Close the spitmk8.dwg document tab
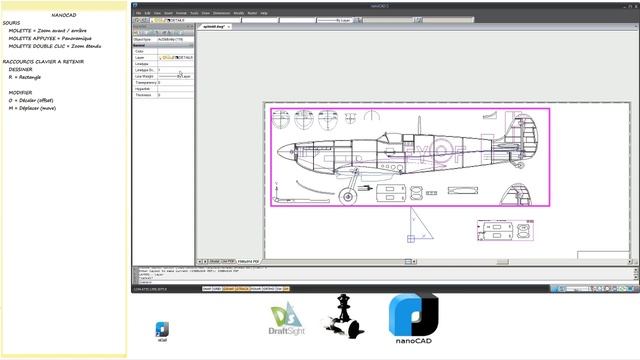Viewport: 640px width, 360px height. (x=229, y=27)
